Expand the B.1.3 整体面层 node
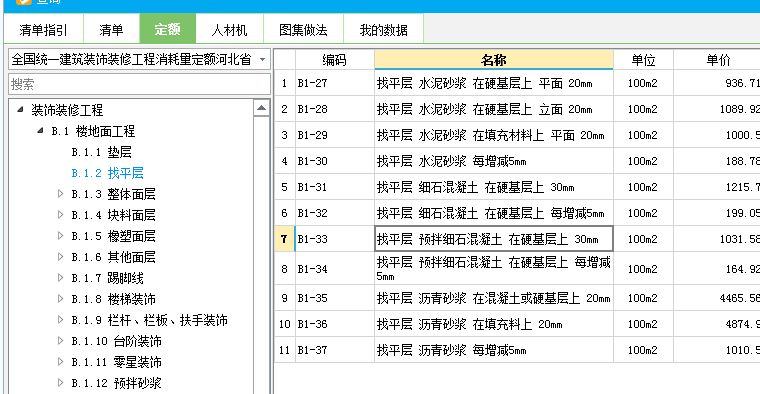The width and height of the screenshot is (760, 394). pos(61,194)
